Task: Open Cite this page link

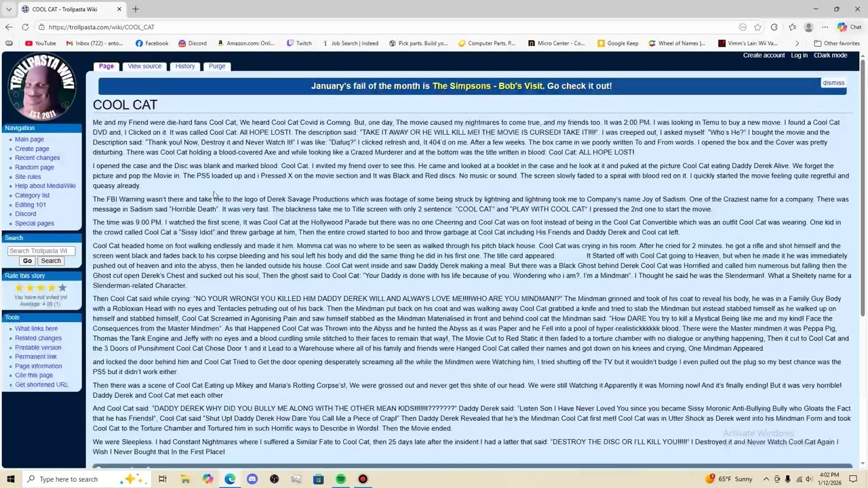Action: point(34,375)
